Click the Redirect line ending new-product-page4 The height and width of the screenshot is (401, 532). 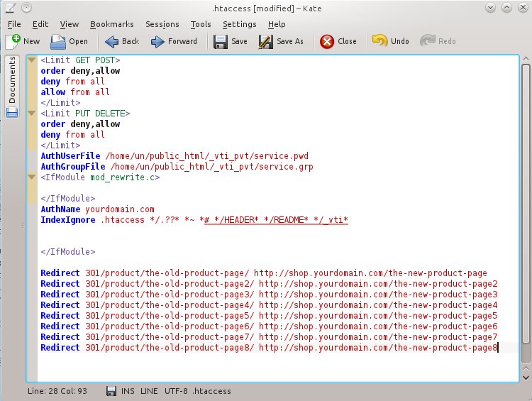(x=270, y=305)
